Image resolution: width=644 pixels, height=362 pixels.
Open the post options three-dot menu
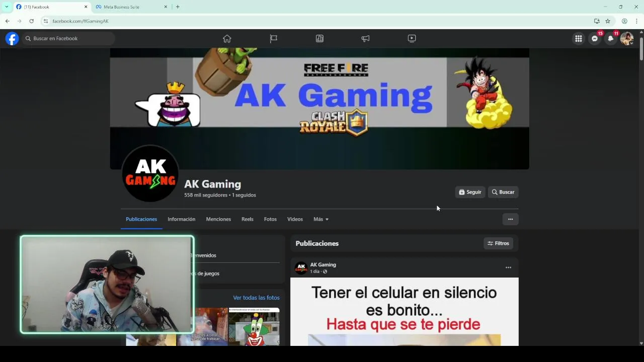click(x=508, y=267)
